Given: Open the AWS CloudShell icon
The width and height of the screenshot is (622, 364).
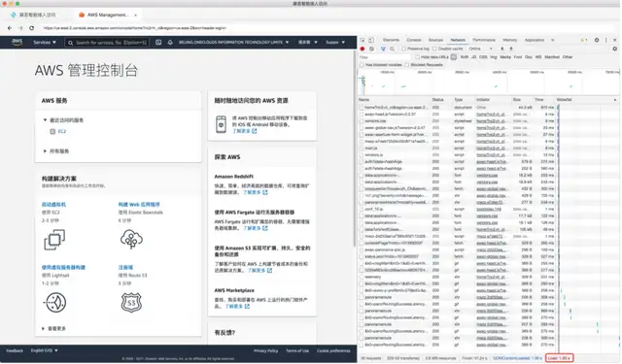Looking at the screenshot, I should click(158, 42).
